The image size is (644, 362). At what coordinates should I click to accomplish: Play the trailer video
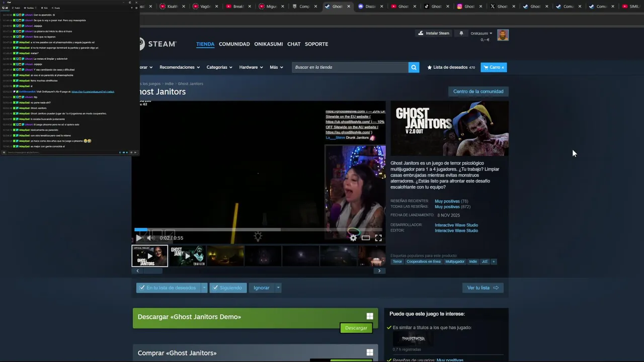138,238
